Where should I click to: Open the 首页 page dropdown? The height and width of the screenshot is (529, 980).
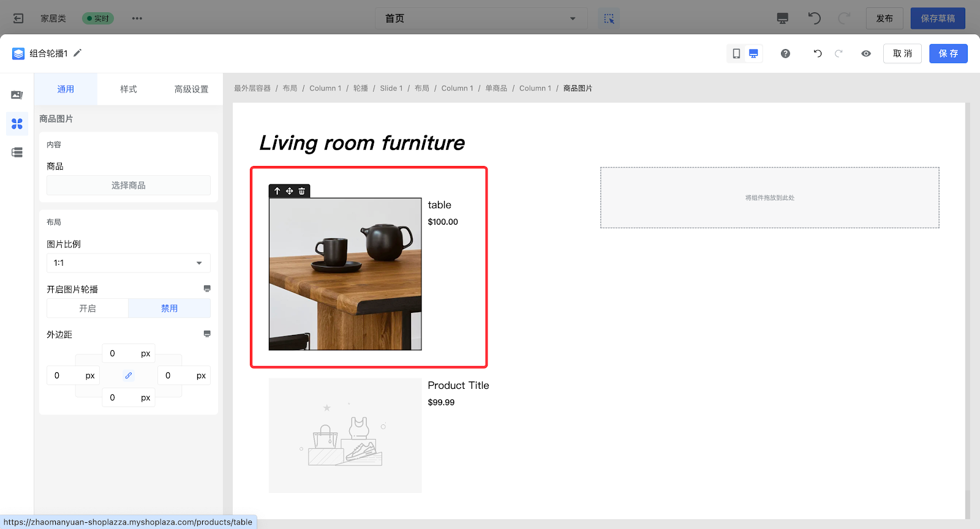tap(481, 18)
